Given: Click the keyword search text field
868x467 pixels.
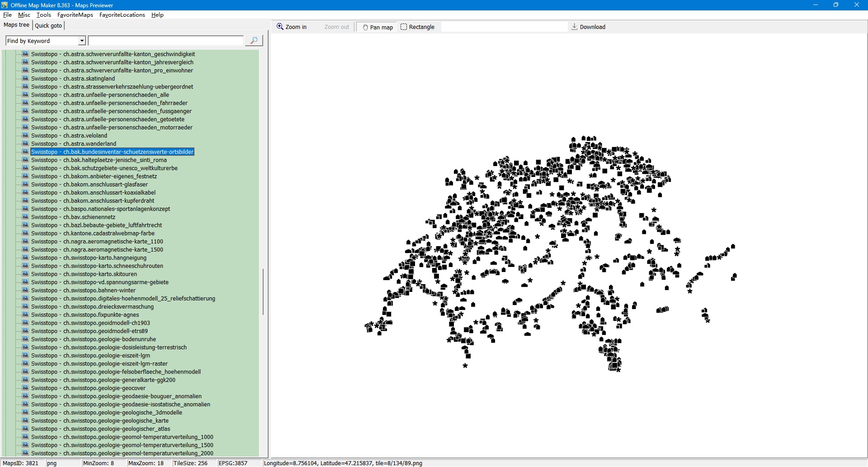Looking at the screenshot, I should [165, 41].
